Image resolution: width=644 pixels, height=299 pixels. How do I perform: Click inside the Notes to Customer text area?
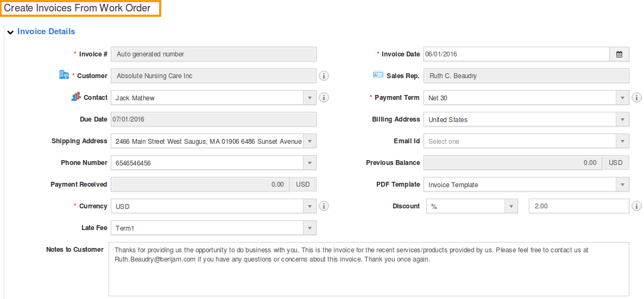[x=369, y=269]
